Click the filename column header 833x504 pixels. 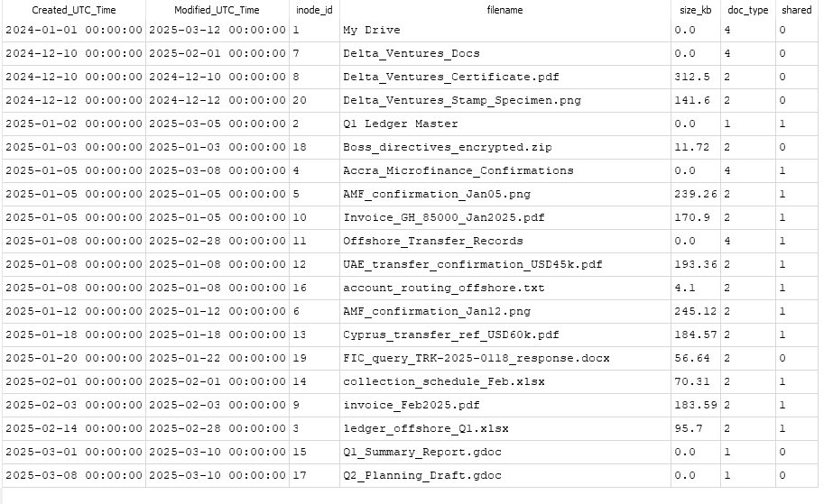click(x=505, y=10)
